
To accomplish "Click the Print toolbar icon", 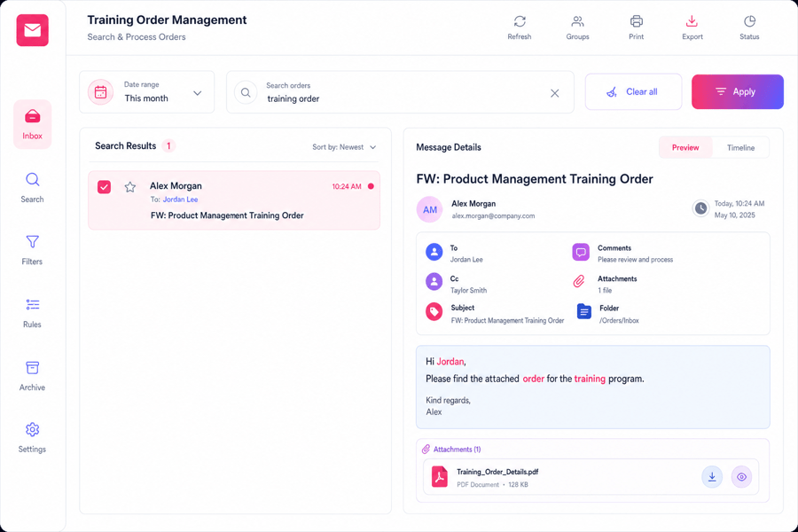I will pos(636,21).
